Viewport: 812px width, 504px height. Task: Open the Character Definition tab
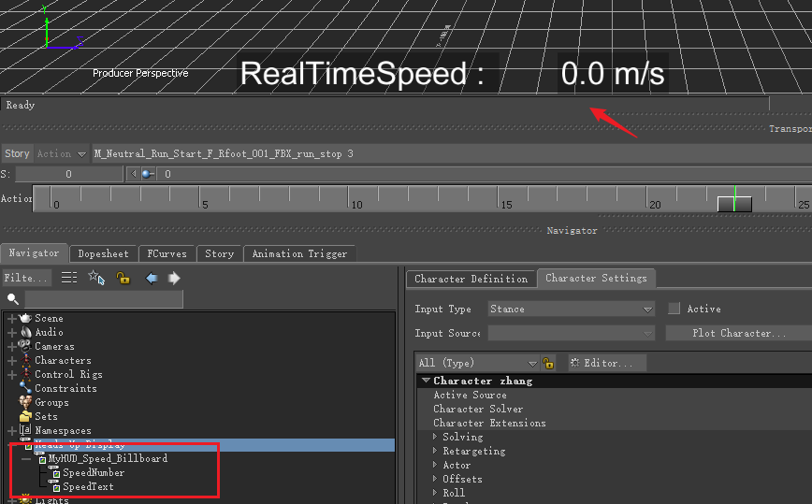[471, 279]
